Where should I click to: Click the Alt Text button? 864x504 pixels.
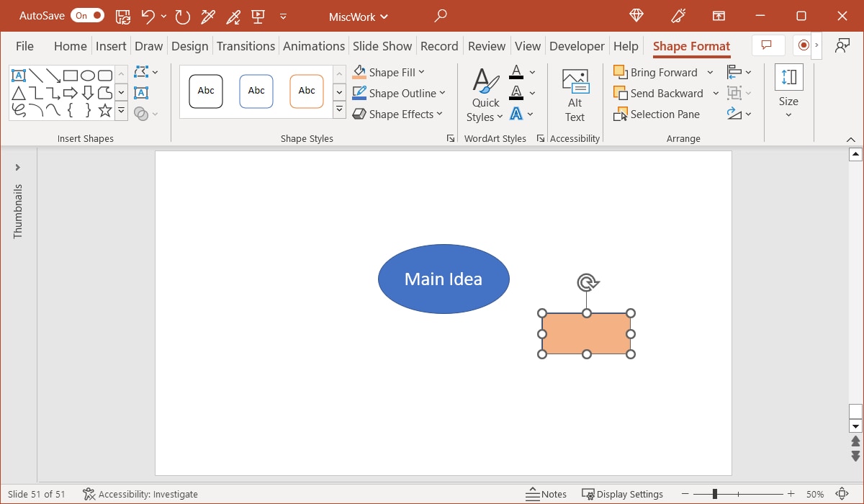point(574,94)
